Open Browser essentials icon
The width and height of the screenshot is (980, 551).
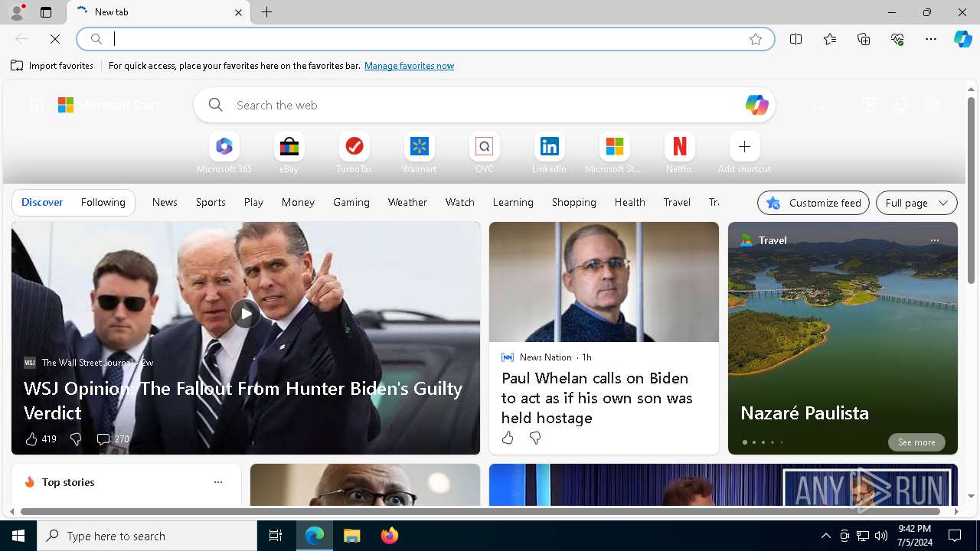pyautogui.click(x=897, y=39)
